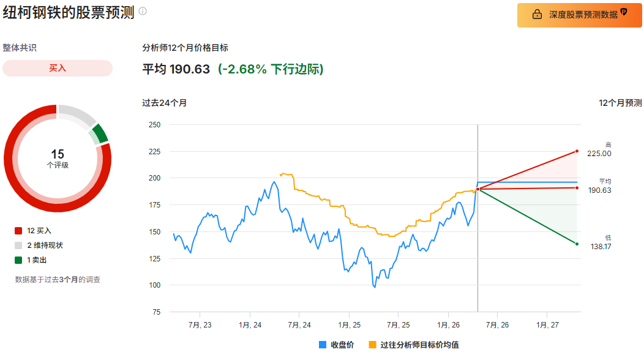
Task: Click the -2.68% 下行边际 text
Action: pos(271,69)
